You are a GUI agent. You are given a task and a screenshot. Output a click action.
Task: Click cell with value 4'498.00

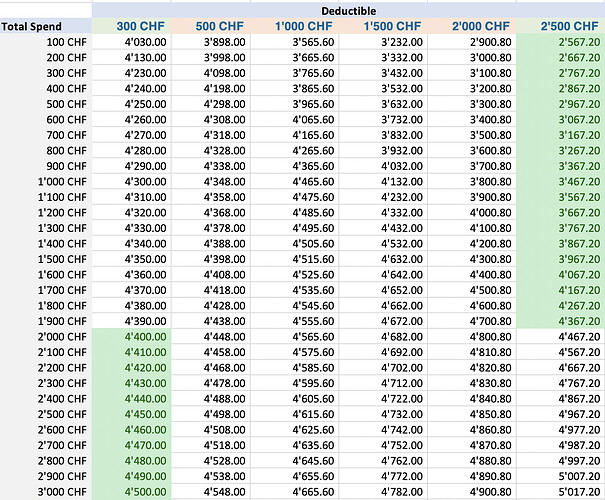211,414
